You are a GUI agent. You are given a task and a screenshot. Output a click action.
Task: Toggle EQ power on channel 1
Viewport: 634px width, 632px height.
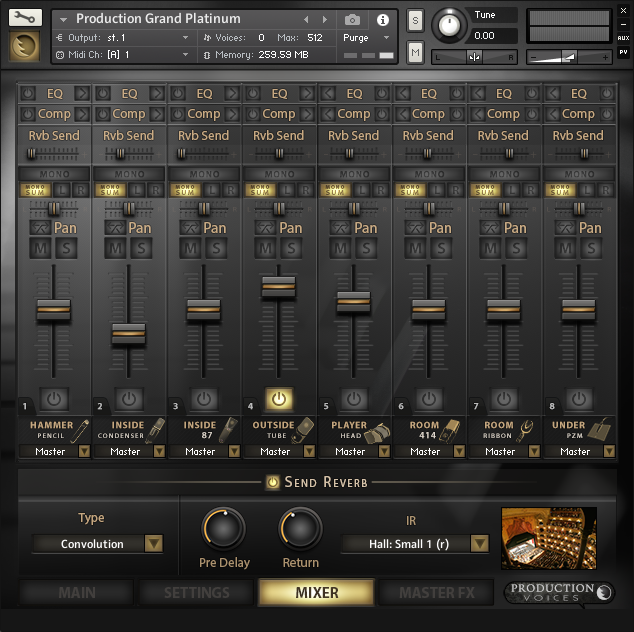tap(27, 94)
